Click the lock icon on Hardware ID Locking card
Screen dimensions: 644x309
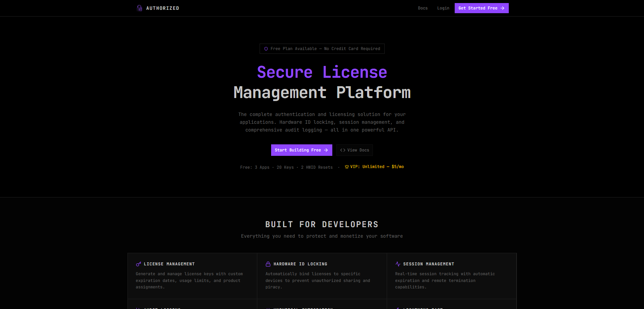click(268, 264)
